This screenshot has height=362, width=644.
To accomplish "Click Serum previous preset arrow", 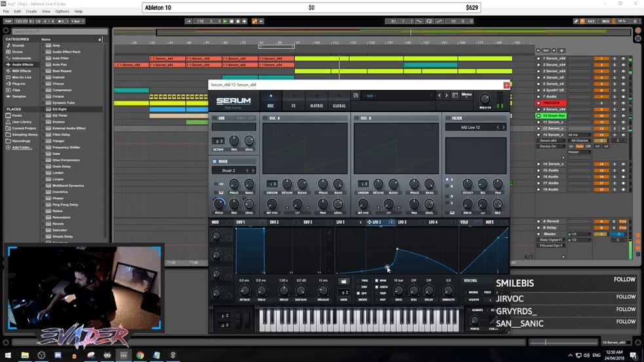I will click(x=440, y=95).
